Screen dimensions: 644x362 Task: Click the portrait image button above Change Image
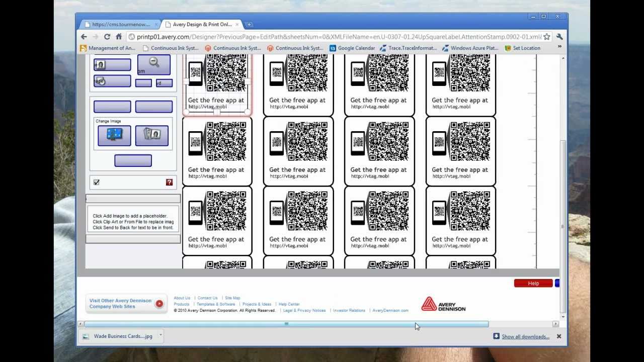[x=112, y=65]
